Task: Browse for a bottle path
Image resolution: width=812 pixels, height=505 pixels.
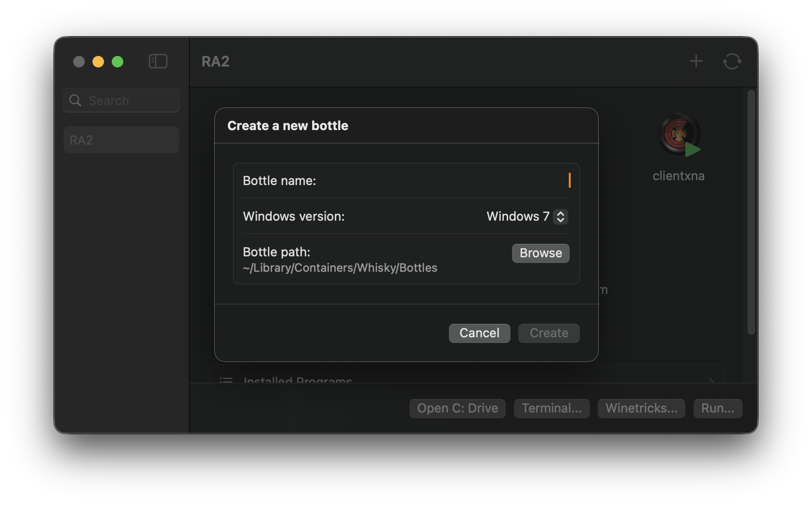Action: point(540,253)
